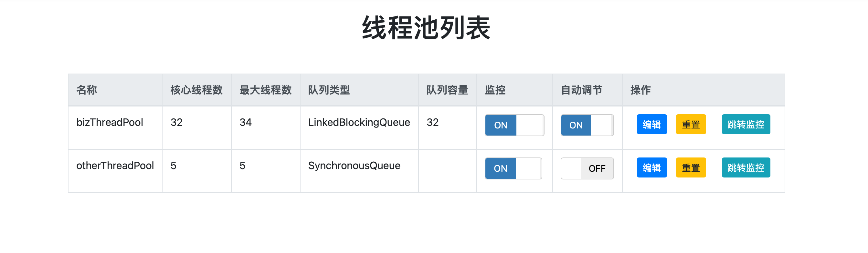Click the 核心线程数 column header
This screenshot has height=253, width=868.
click(x=196, y=90)
